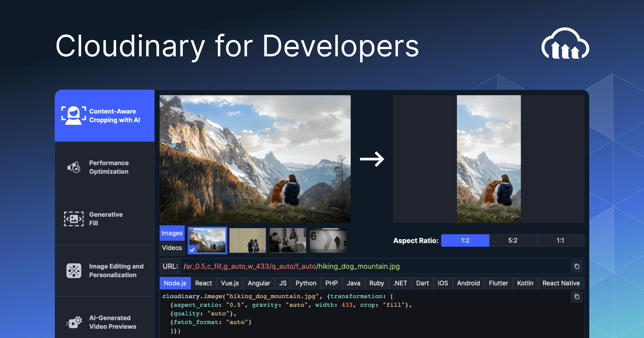Click the cloudinary.image code line
Viewport: 644px width, 338px height.
tap(278, 296)
